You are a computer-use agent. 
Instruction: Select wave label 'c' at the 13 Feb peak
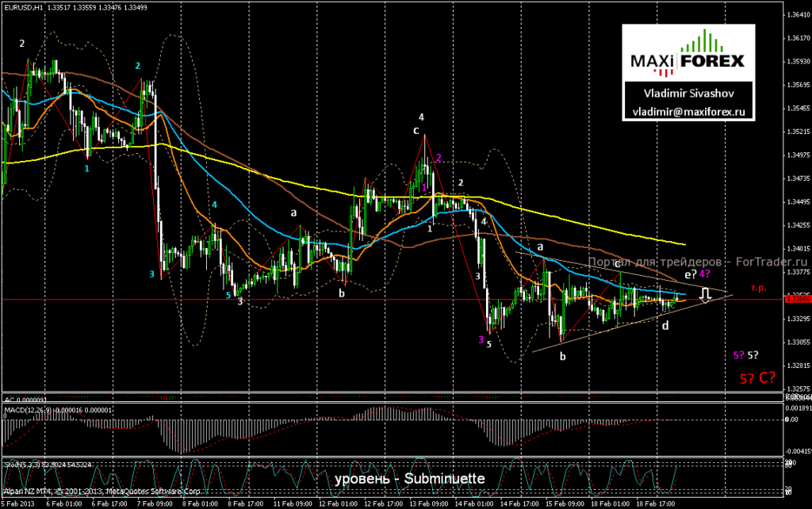416,131
